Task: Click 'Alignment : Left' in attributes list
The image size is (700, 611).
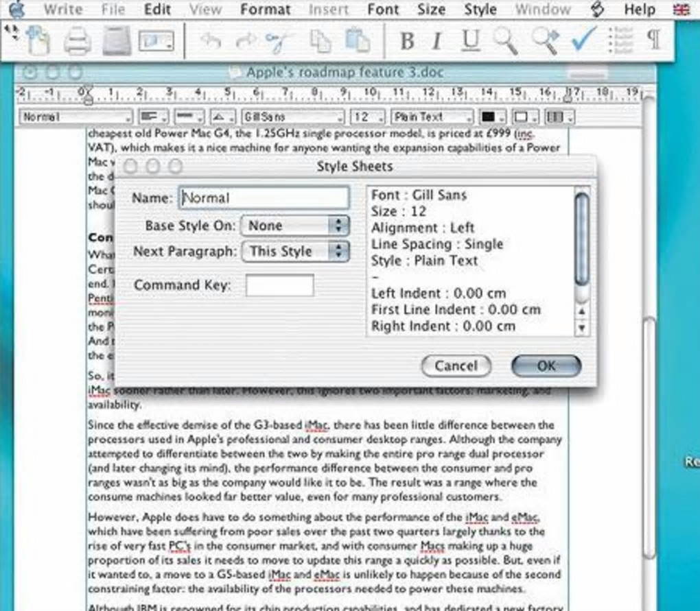Action: pyautogui.click(x=422, y=228)
